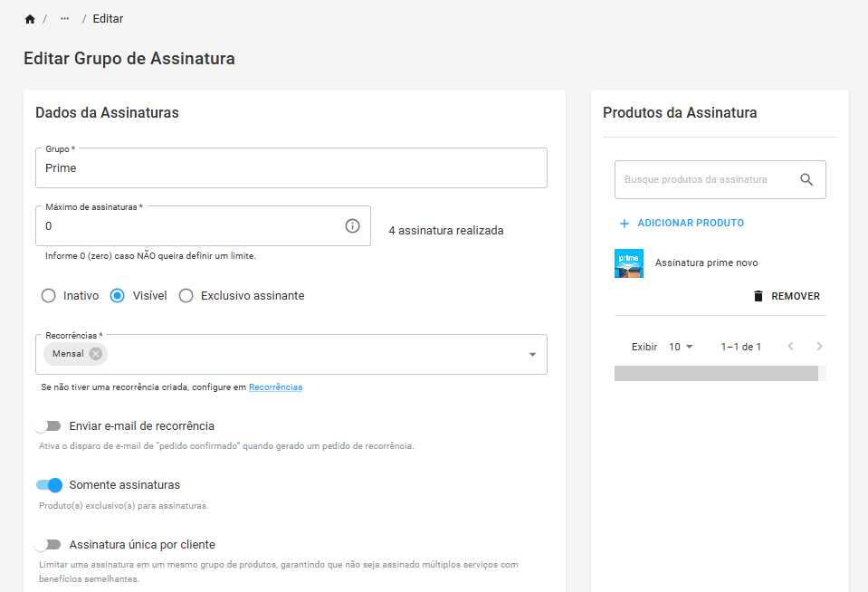Screen dimensions: 868x592
Task: Click the product search magnifier icon
Action: point(806,179)
